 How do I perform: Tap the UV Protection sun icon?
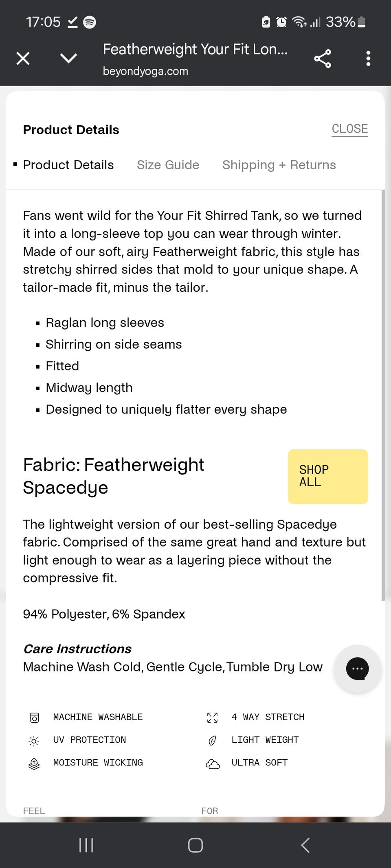[x=34, y=741]
